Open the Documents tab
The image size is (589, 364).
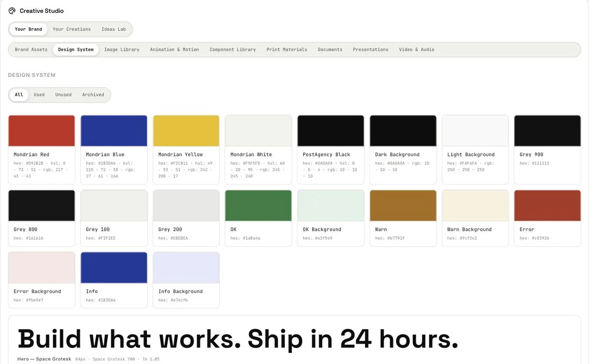pyautogui.click(x=330, y=50)
